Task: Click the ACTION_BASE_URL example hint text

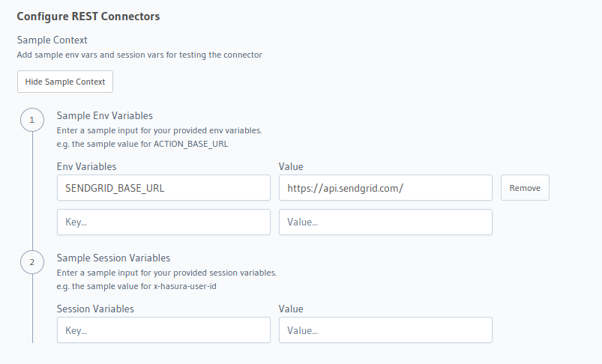Action: (x=142, y=144)
